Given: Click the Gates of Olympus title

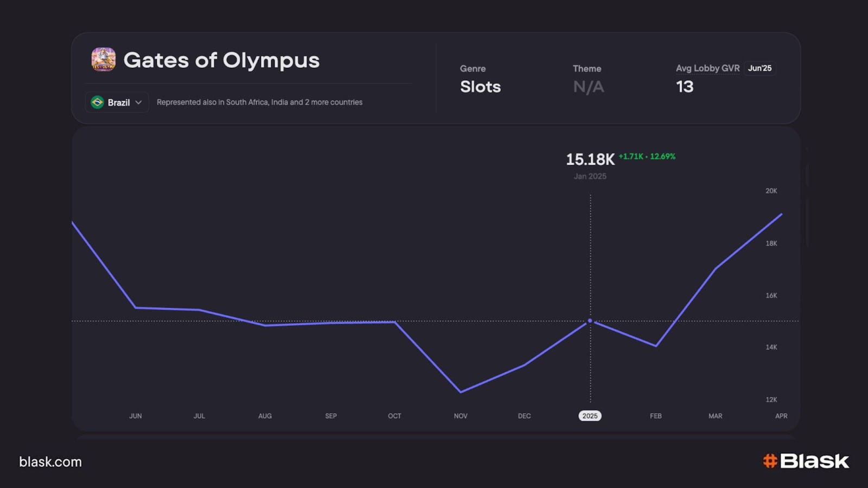Looking at the screenshot, I should [x=221, y=60].
